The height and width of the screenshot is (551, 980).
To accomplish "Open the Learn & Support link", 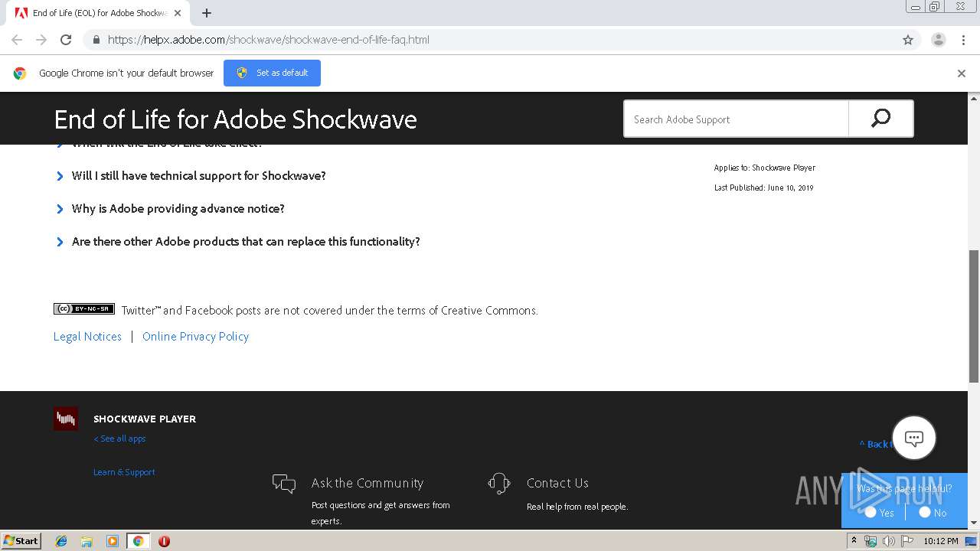I will 124,472.
